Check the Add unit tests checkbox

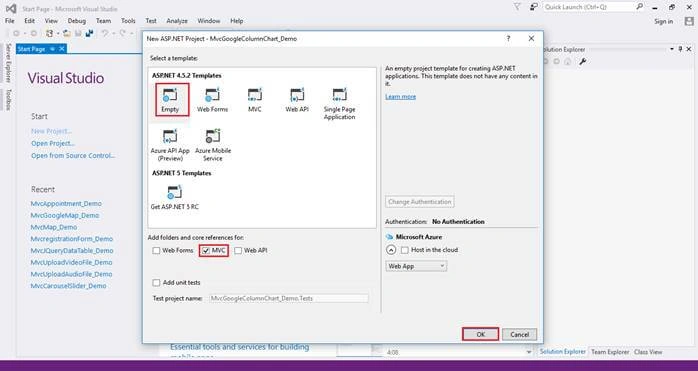pyautogui.click(x=156, y=283)
